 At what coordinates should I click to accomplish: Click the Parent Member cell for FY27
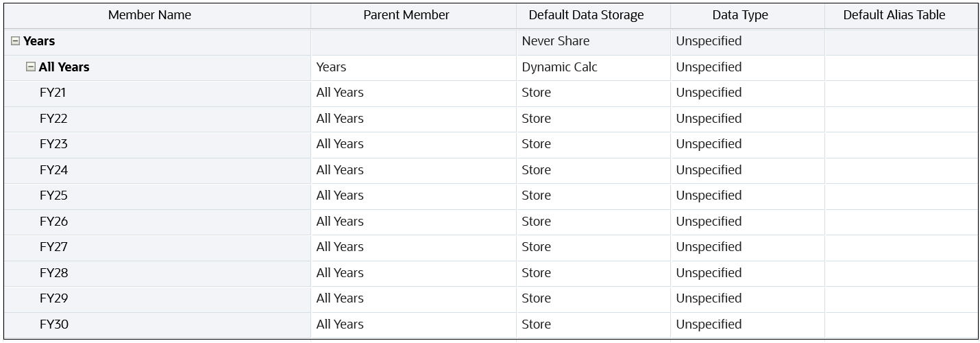(340, 247)
